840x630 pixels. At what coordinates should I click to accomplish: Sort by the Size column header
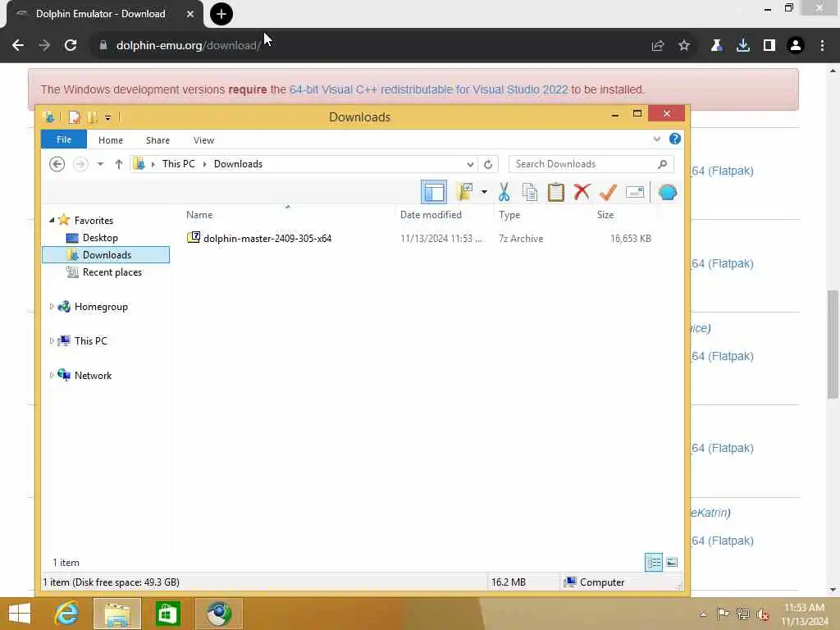[605, 214]
